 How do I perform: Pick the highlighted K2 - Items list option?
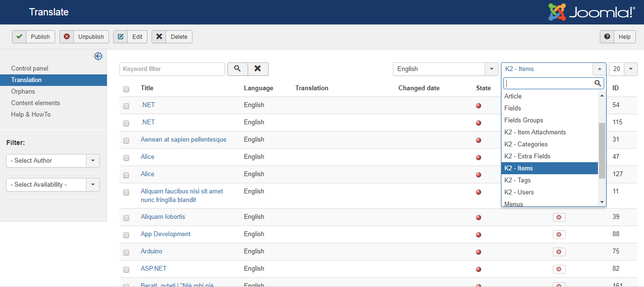(x=550, y=168)
